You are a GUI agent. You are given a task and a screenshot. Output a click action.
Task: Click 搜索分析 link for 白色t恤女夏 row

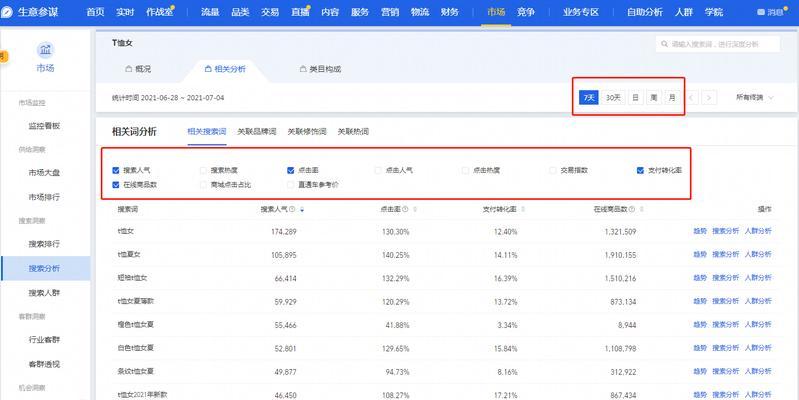(x=726, y=348)
